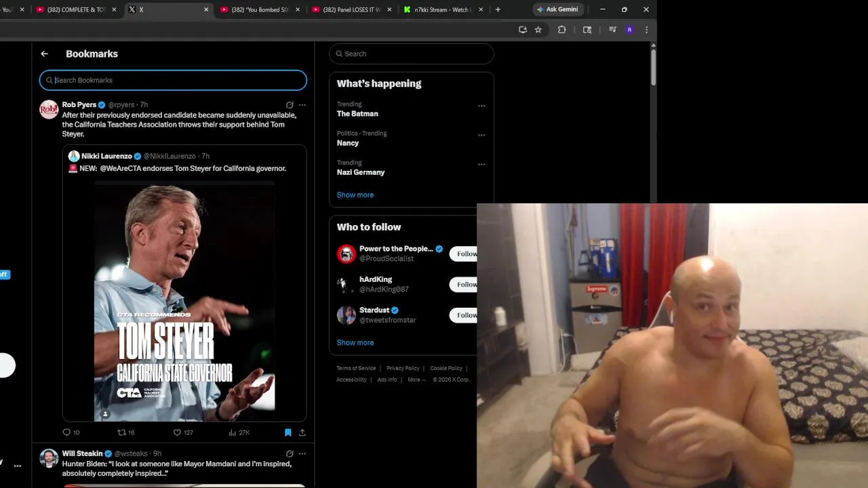The width and height of the screenshot is (868, 488).
Task: Open Power to the People profile avatar
Action: click(347, 253)
